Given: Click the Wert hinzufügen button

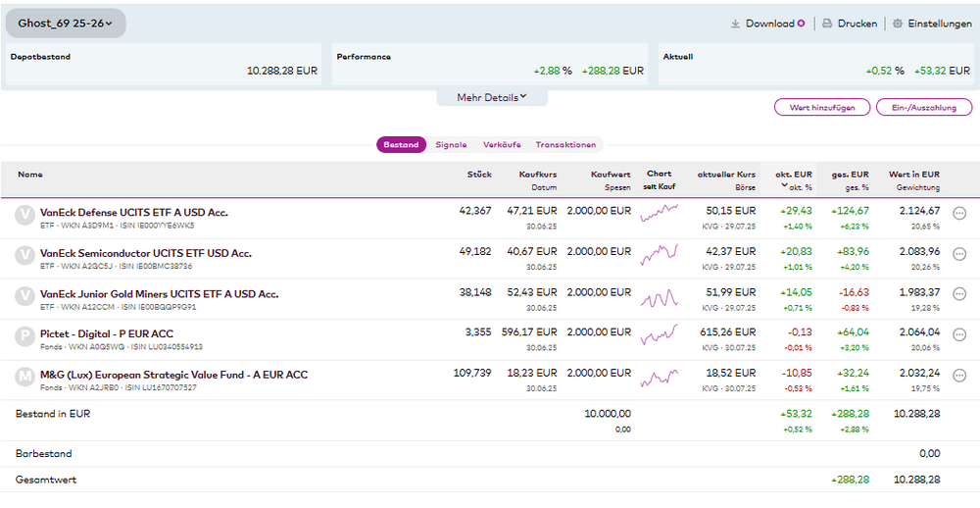Looking at the screenshot, I should (x=821, y=107).
